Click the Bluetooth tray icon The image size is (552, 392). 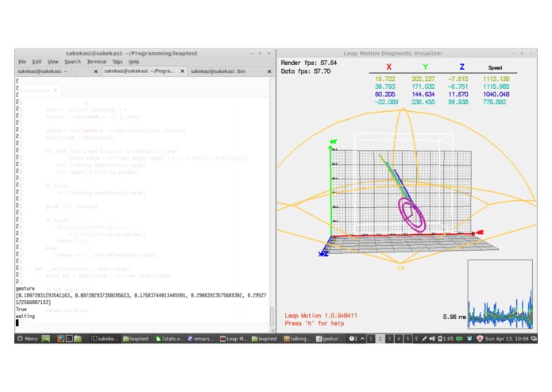point(416,339)
